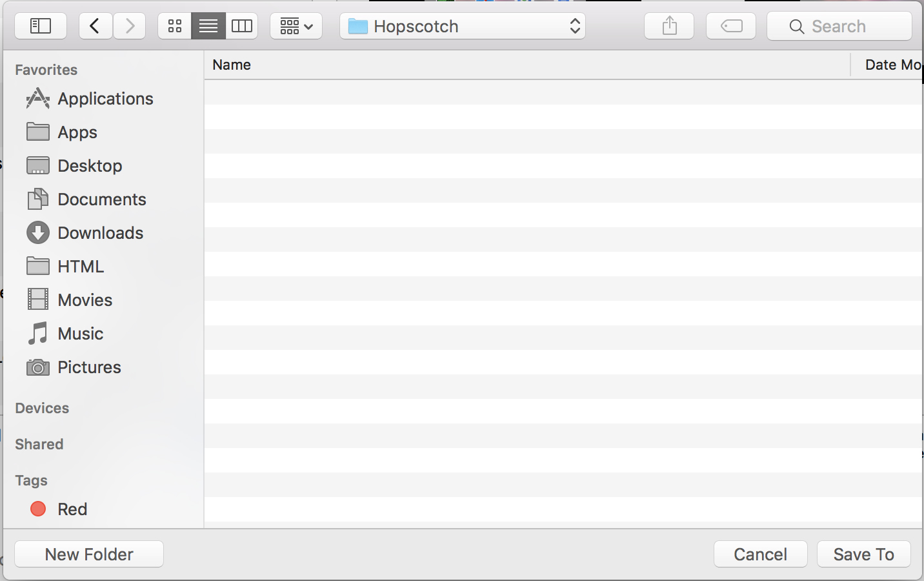Toggle the sidebar visibility button
Viewport: 924px width, 581px height.
click(x=40, y=26)
